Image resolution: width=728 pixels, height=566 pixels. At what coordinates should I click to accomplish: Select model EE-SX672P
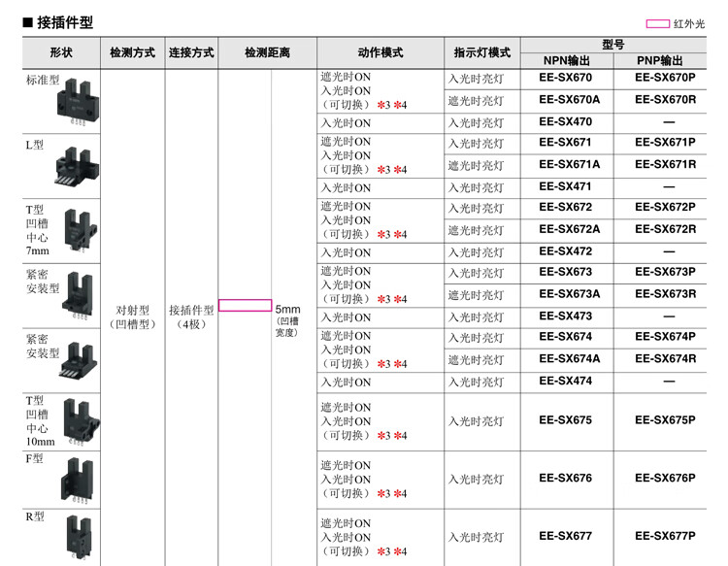tap(665, 207)
